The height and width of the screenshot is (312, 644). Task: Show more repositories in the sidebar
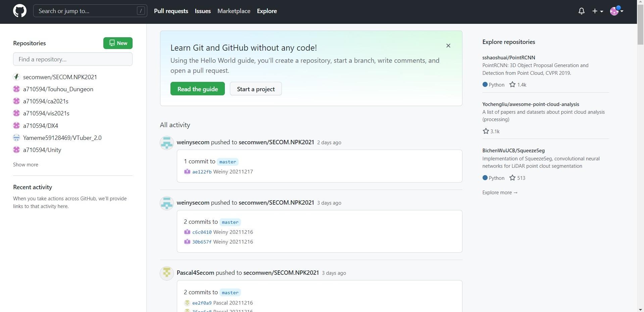[26, 164]
